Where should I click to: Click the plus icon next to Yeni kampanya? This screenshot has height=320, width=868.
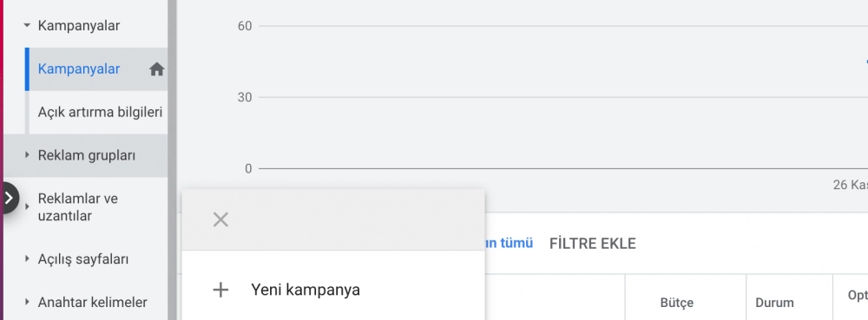pos(220,290)
